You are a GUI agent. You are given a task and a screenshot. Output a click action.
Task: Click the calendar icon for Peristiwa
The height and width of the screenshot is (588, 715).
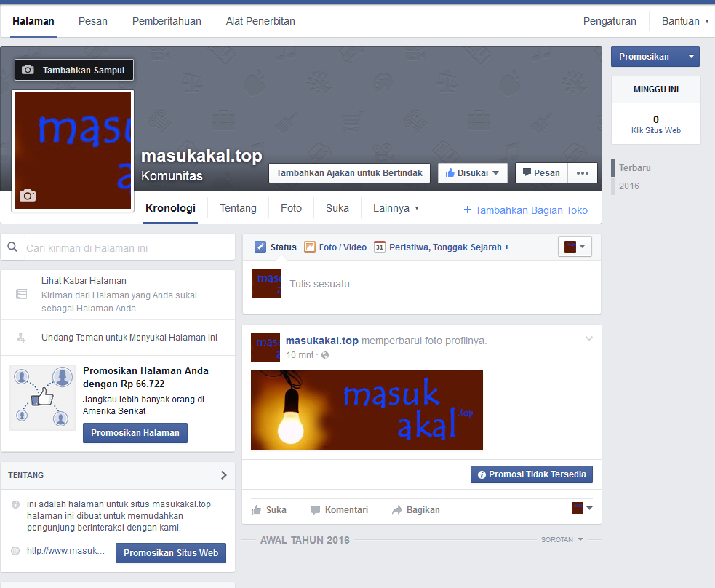(380, 247)
